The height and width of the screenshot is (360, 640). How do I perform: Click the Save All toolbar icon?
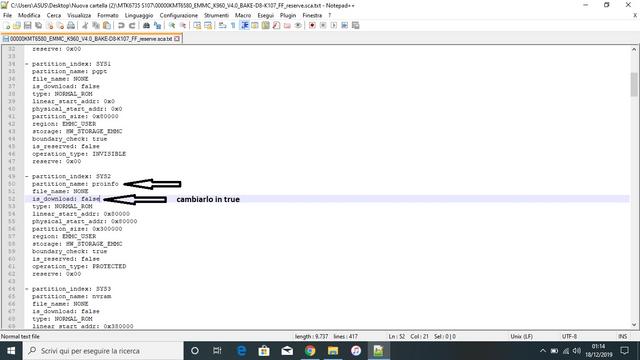(x=38, y=25)
